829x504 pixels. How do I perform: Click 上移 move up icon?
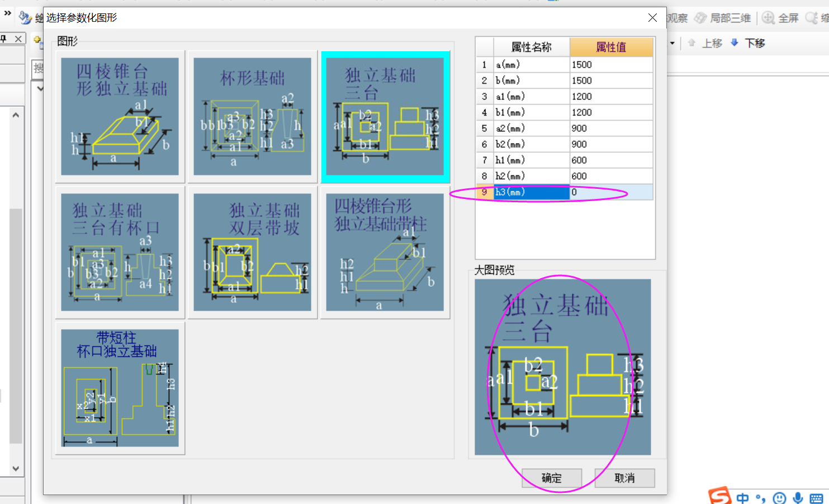(692, 43)
